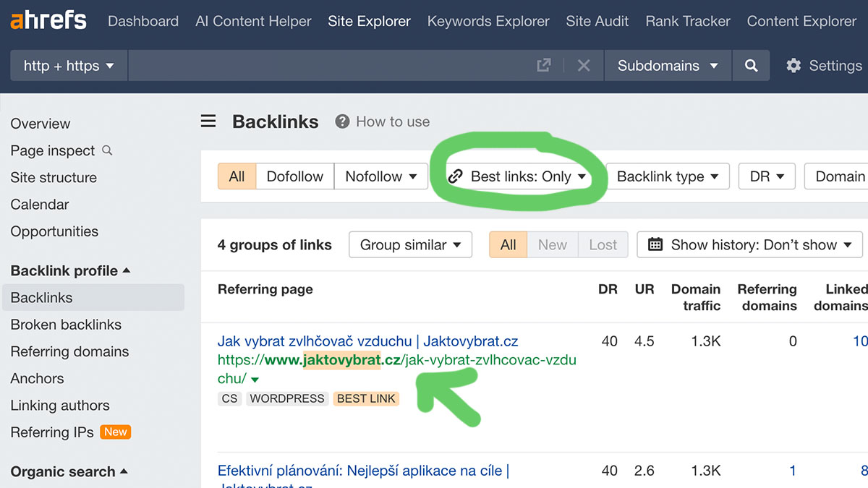
Task: Open Efektivní plánování referring page link
Action: 363,471
